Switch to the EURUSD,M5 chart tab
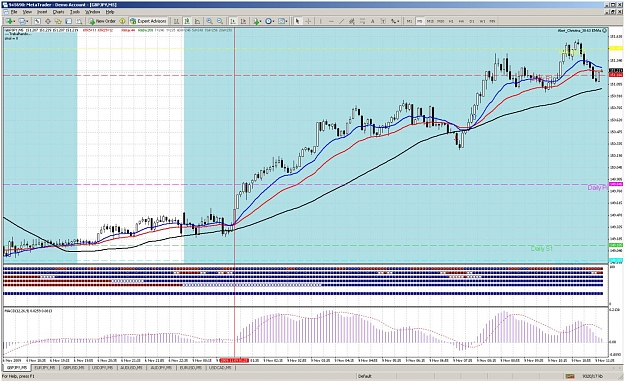This screenshot has height=381, width=625. [190, 367]
